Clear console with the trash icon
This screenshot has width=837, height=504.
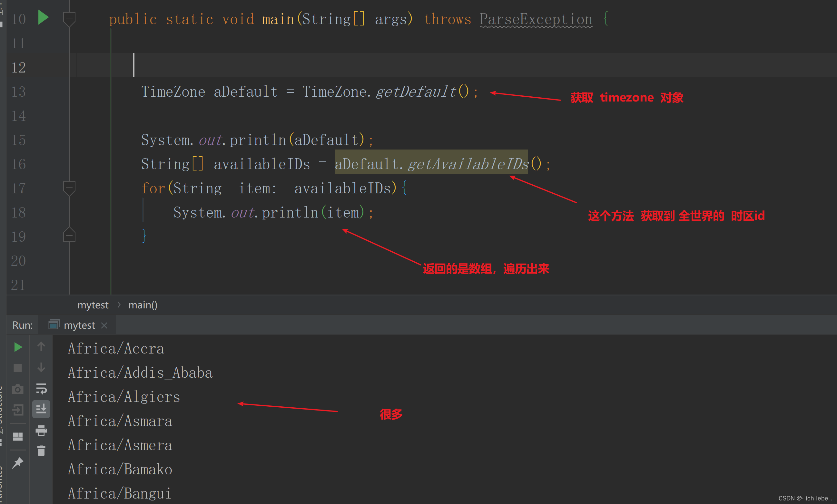click(41, 451)
